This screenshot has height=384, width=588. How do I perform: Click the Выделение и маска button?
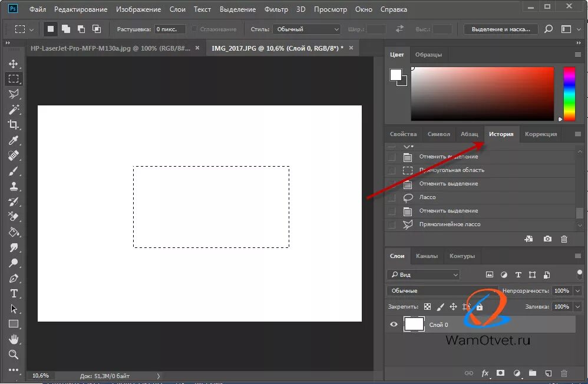(x=501, y=29)
